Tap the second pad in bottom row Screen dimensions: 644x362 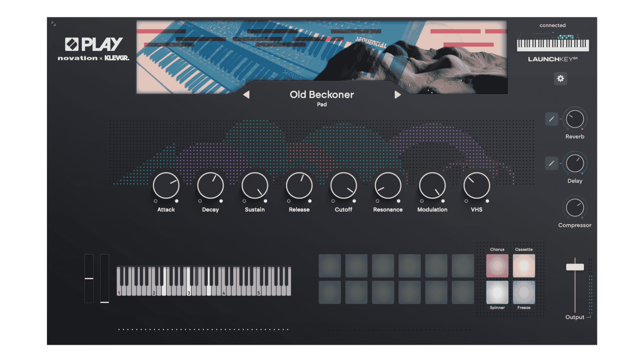pyautogui.click(x=356, y=292)
